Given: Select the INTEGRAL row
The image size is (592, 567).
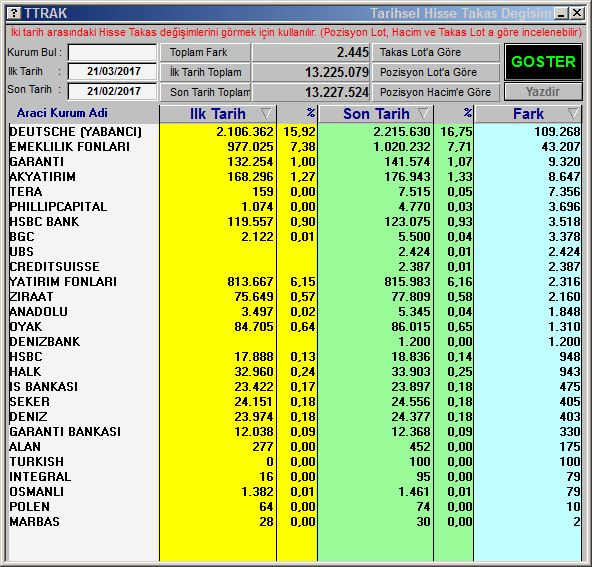Looking at the screenshot, I should [x=294, y=476].
